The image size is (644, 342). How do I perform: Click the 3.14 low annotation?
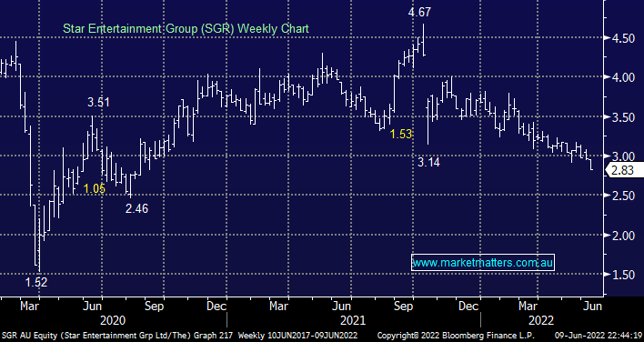(x=428, y=162)
